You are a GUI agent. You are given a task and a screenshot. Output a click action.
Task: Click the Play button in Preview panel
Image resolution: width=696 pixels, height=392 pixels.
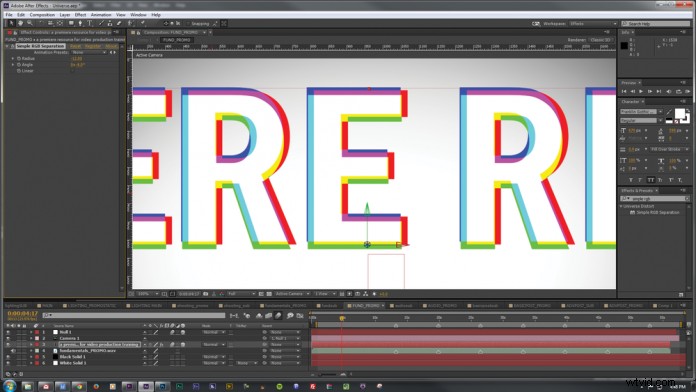click(641, 91)
